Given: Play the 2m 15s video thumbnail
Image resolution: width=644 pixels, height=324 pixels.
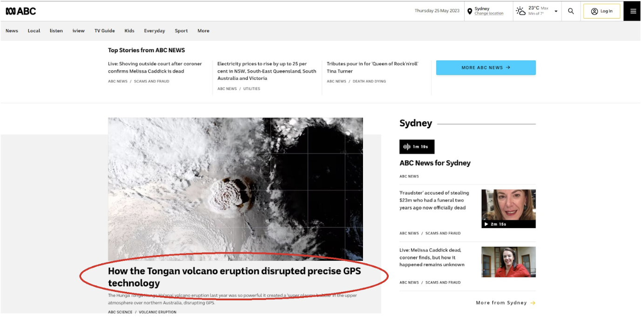Looking at the screenshot, I should pos(508,209).
